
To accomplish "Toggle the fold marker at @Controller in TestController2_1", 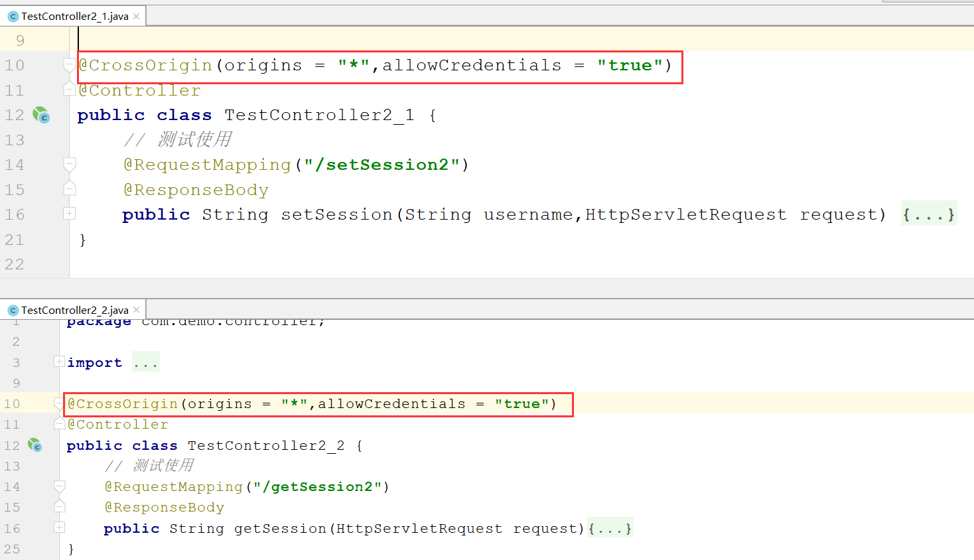I will coord(69,89).
